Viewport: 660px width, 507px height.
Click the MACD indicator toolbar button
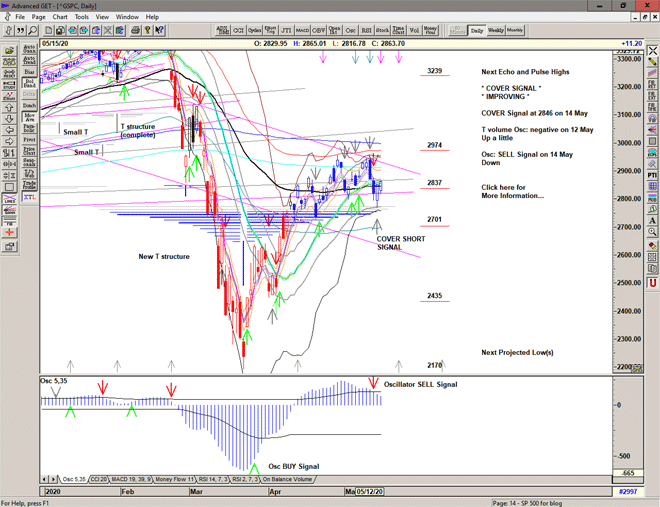point(302,30)
